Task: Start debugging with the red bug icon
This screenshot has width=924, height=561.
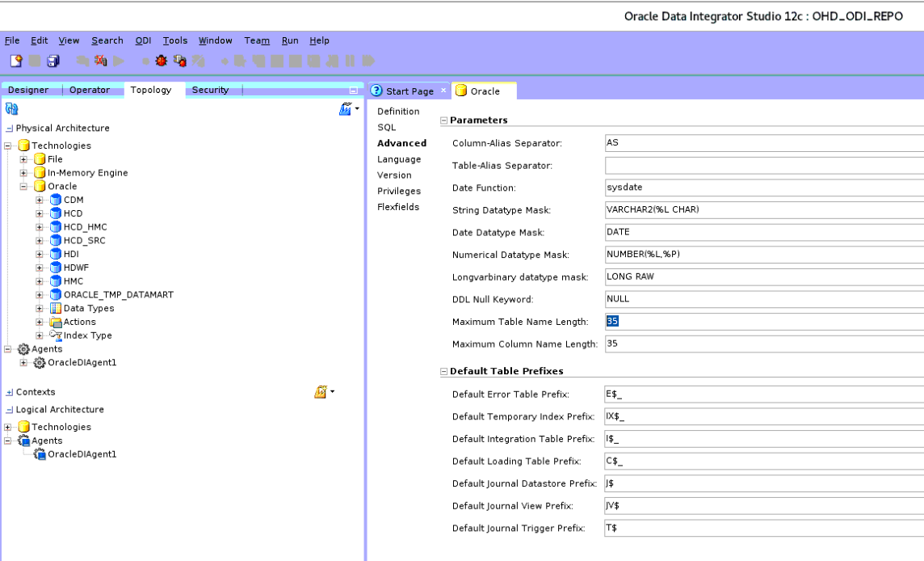Action: coord(161,60)
